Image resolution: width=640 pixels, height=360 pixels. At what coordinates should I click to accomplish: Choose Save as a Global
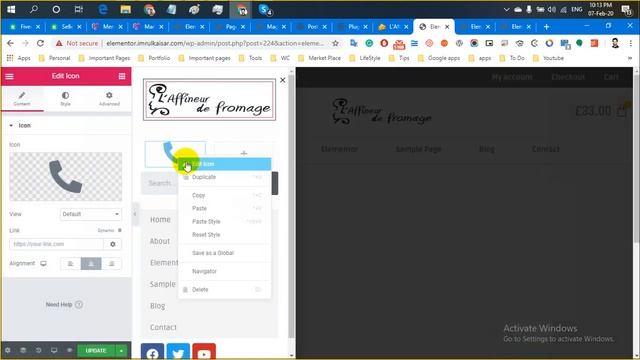click(224, 253)
